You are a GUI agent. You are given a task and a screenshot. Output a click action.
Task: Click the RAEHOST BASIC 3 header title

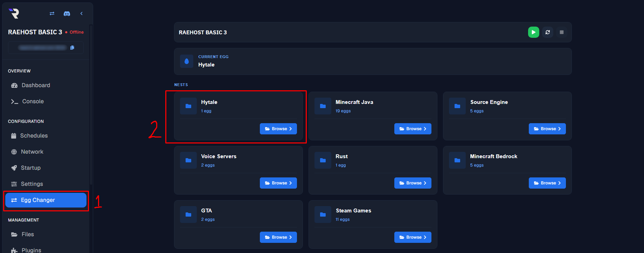(203, 32)
